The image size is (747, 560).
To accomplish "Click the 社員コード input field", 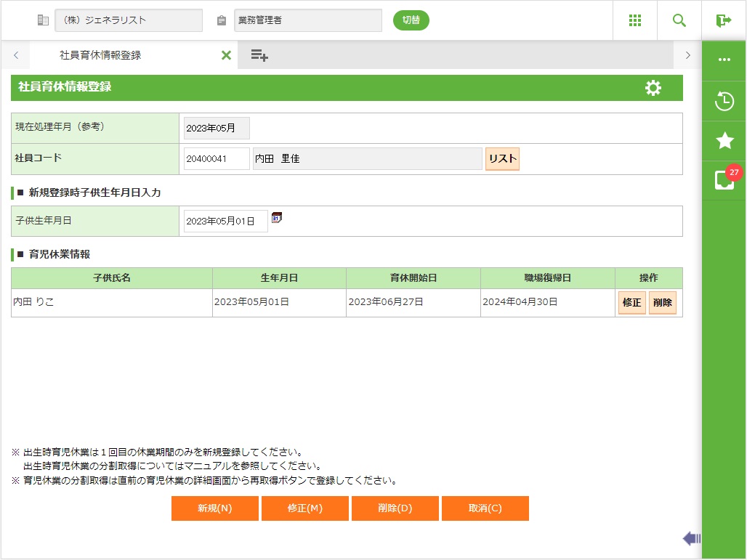I will point(217,159).
